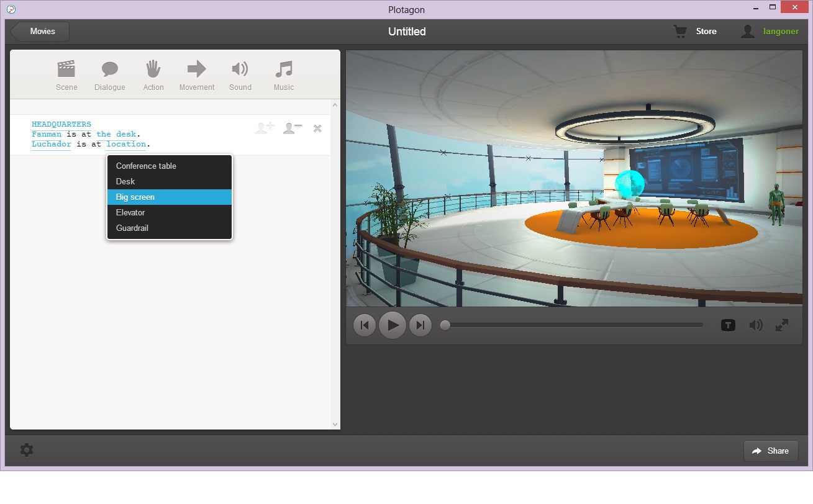Screen dimensions: 813x504
Task: Change 'the desk' location for Fanman
Action: point(116,134)
